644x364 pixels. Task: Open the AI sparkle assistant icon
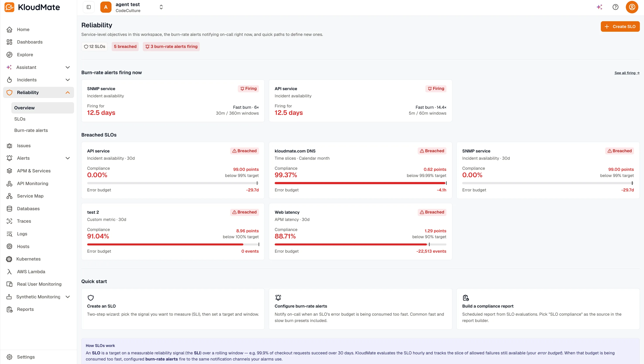(599, 7)
